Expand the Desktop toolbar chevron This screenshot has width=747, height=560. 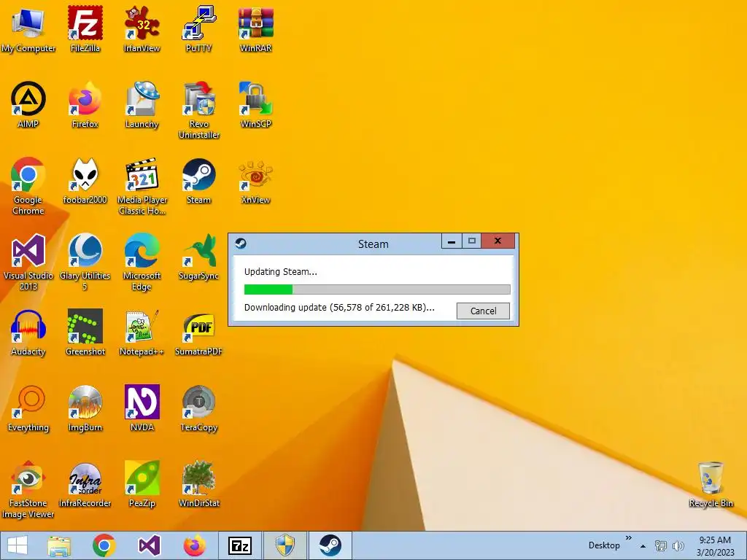[628, 538]
